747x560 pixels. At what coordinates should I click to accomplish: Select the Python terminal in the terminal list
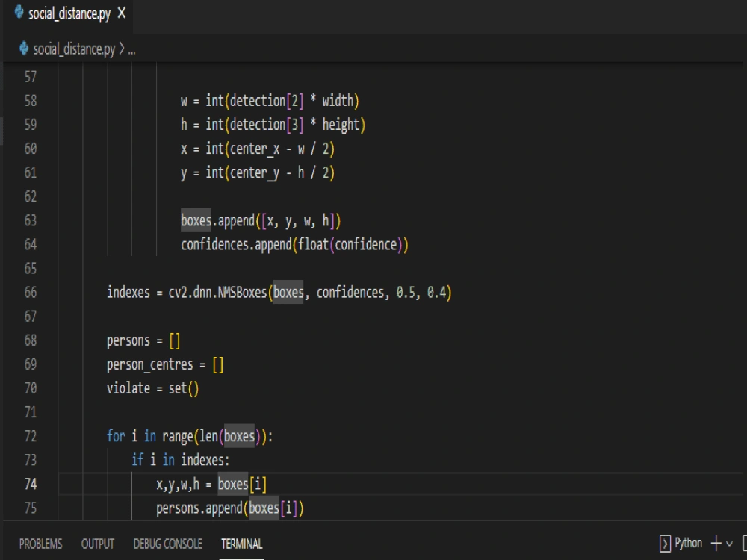pos(687,543)
